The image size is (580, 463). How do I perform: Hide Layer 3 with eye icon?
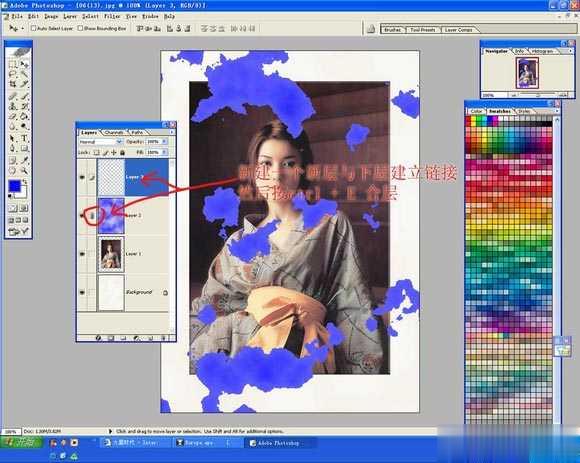point(82,177)
